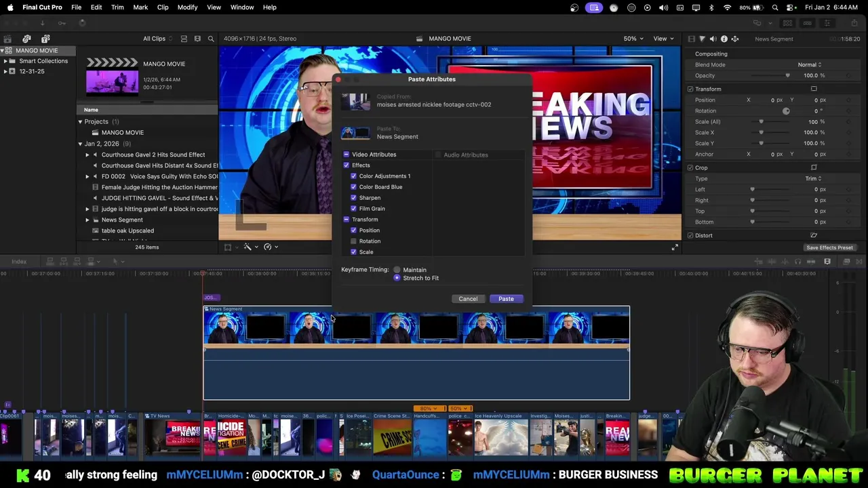Open the Apple menu
The width and height of the screenshot is (868, 488).
pyautogui.click(x=9, y=7)
